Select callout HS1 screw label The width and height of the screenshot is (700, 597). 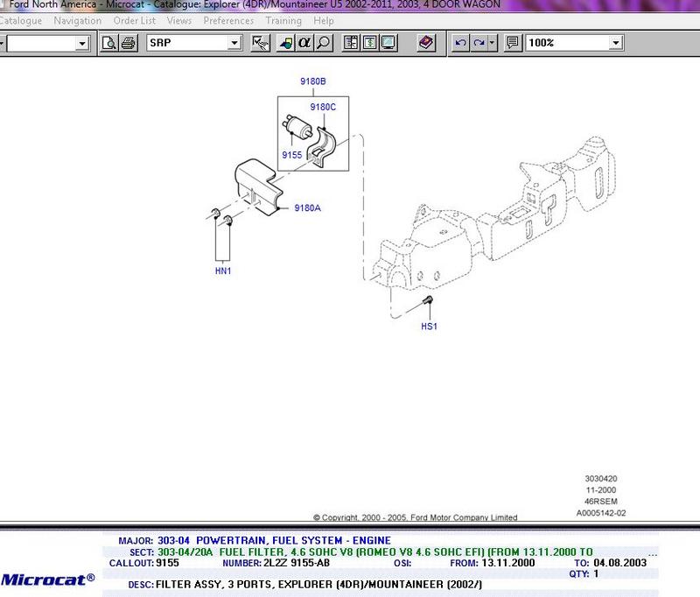click(x=429, y=327)
